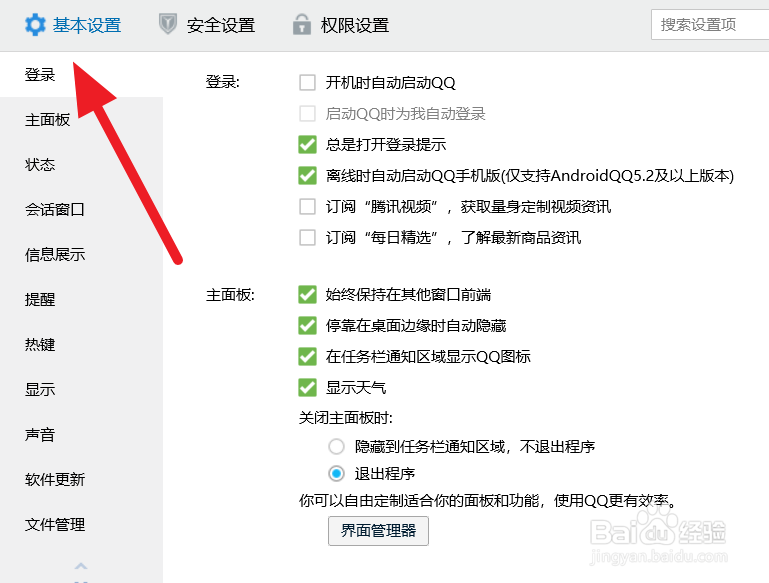Tick 启动QQ时为我自动登录 checkbox
The width and height of the screenshot is (769, 583).
tap(308, 114)
